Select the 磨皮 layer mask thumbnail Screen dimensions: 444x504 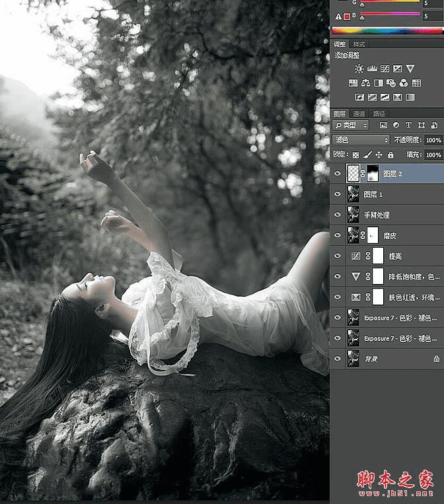click(373, 235)
